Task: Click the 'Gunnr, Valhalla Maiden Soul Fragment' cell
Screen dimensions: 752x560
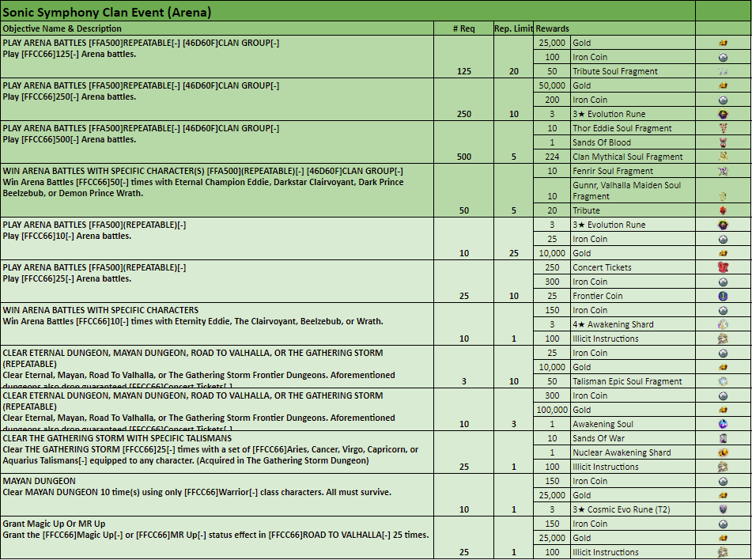Action: pyautogui.click(x=633, y=191)
